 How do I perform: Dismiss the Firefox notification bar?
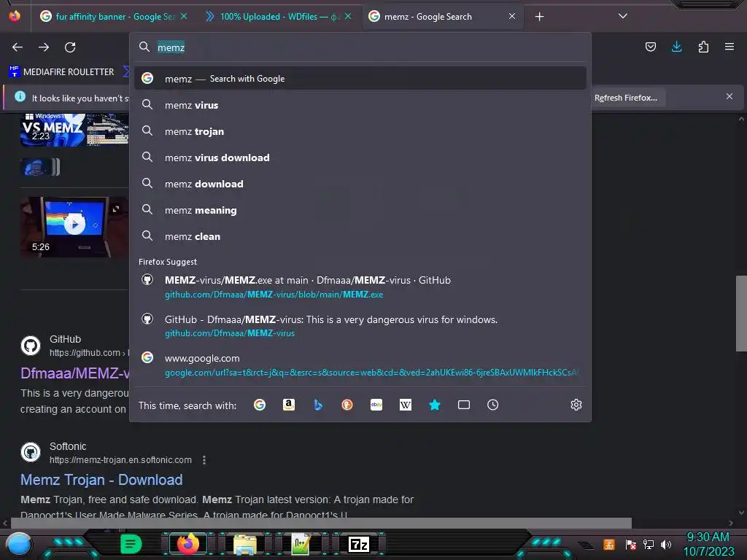729,96
